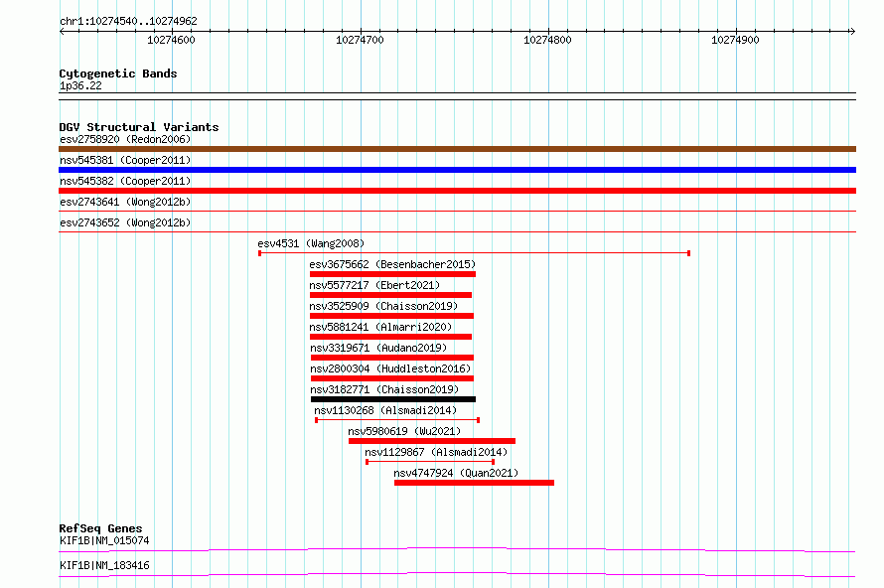Image resolution: width=884 pixels, height=588 pixels.
Task: Select the nsv5980619 Wu2021 red bar
Action: point(432,441)
